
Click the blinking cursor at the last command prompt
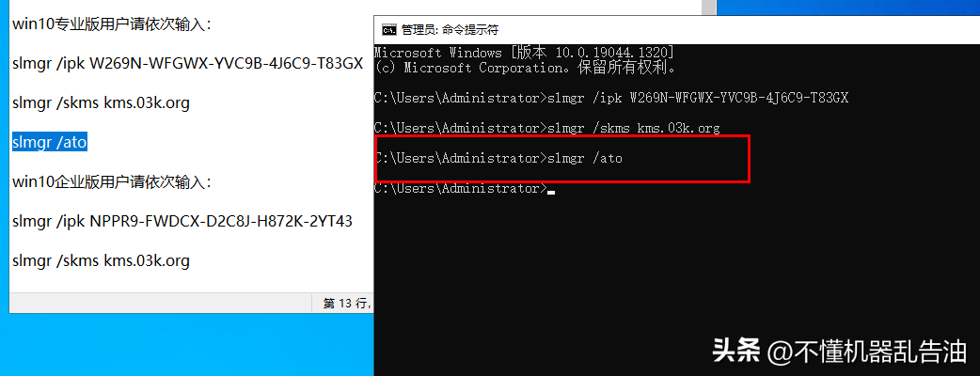click(x=550, y=193)
